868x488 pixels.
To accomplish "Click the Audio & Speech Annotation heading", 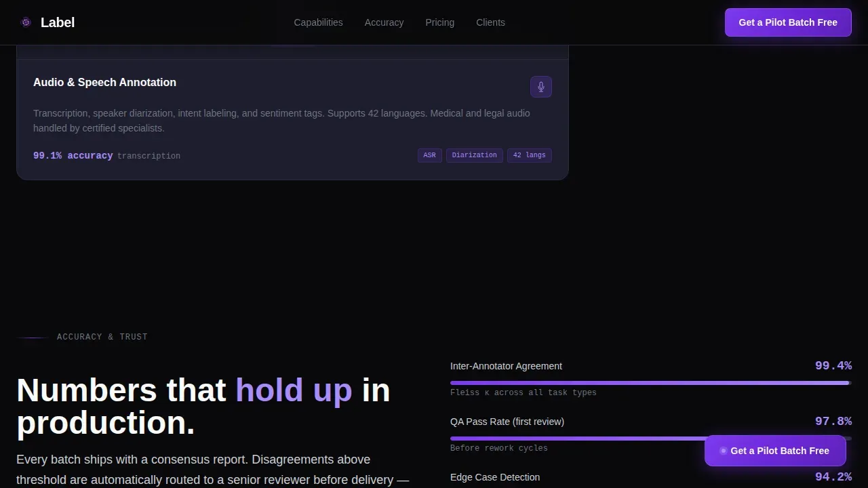I will pyautogui.click(x=104, y=82).
